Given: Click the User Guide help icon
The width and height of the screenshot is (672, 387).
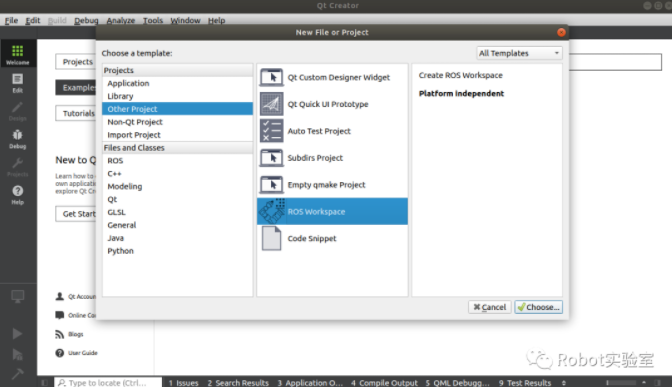Looking at the screenshot, I should coord(60,353).
